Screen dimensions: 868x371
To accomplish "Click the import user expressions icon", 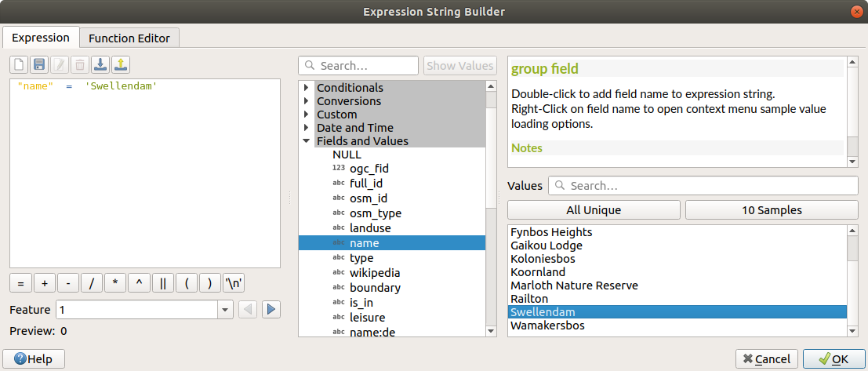I will coord(100,64).
